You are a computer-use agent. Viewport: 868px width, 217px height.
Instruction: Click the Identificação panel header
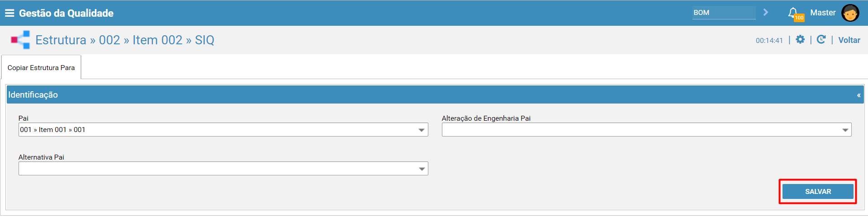point(435,95)
